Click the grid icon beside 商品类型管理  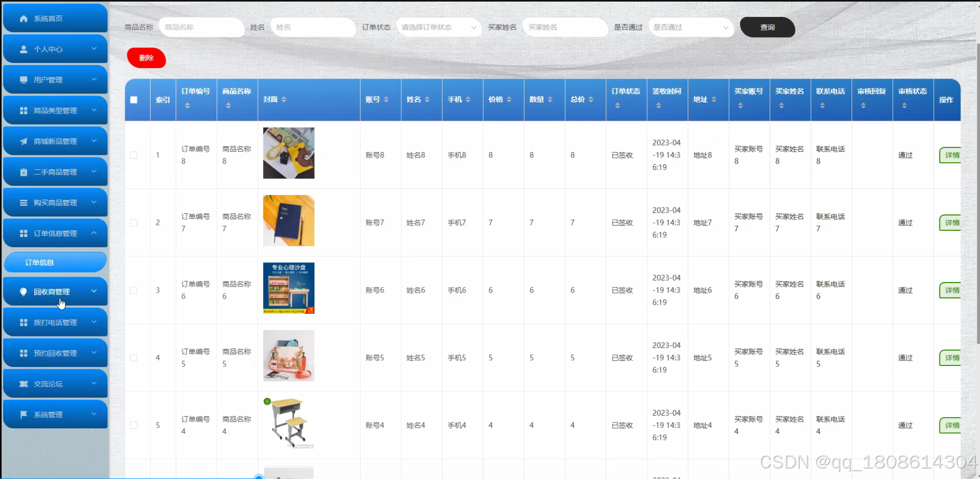pyautogui.click(x=23, y=110)
